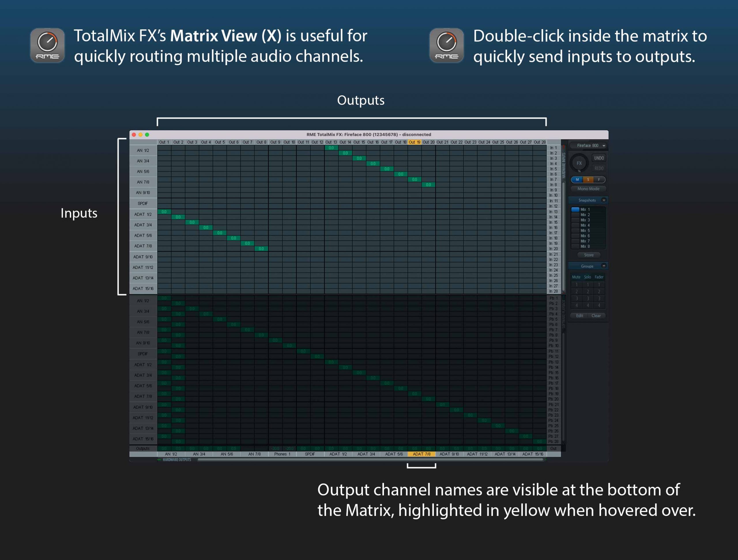Activate Mute group 1

point(577,284)
